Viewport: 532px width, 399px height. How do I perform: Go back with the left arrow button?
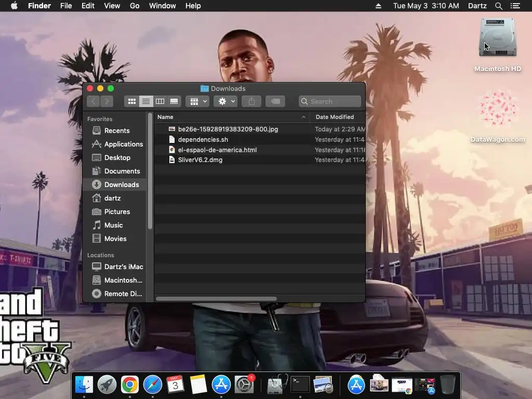pyautogui.click(x=94, y=101)
